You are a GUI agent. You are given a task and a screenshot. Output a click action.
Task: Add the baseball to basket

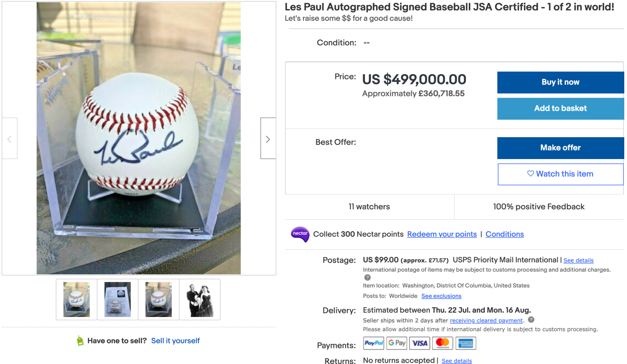tap(560, 109)
